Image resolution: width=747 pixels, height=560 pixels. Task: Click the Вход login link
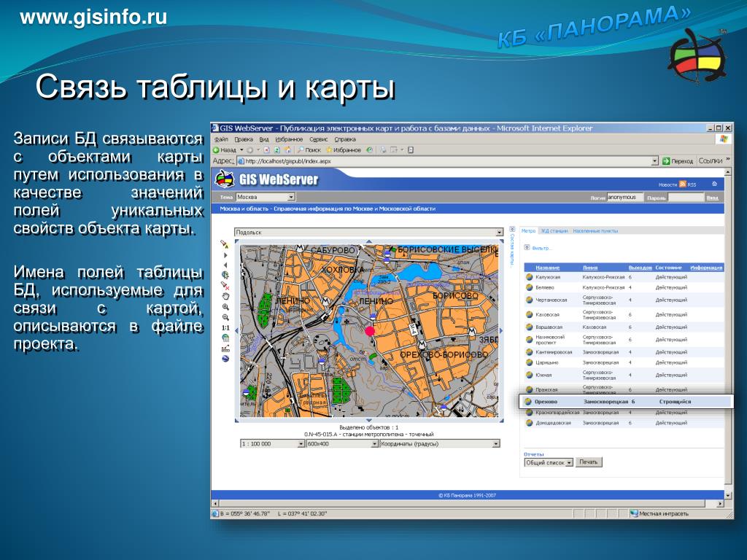[x=712, y=198]
